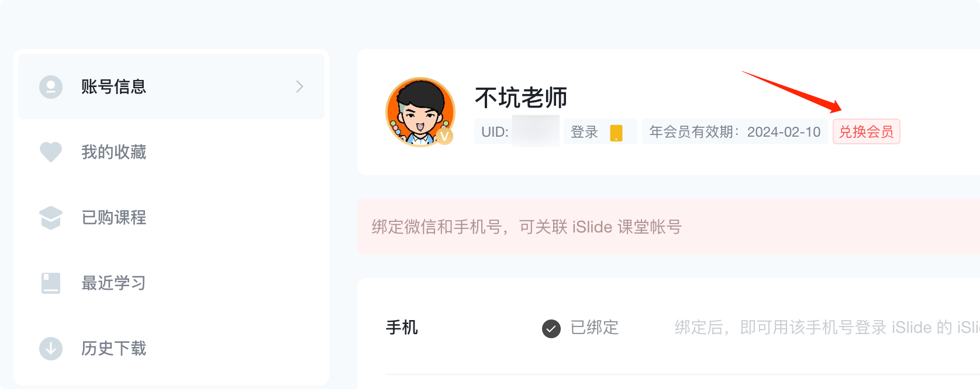Click the 年会员有效期 date tag

pos(734,132)
